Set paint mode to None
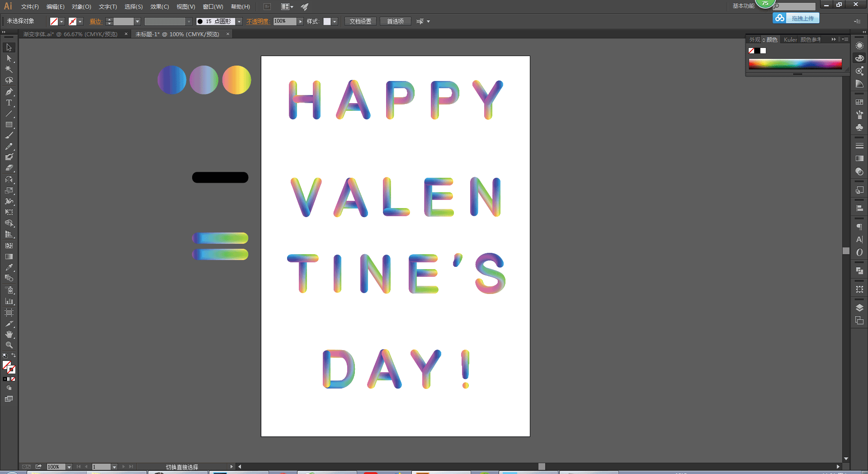868x474 pixels. point(13,379)
